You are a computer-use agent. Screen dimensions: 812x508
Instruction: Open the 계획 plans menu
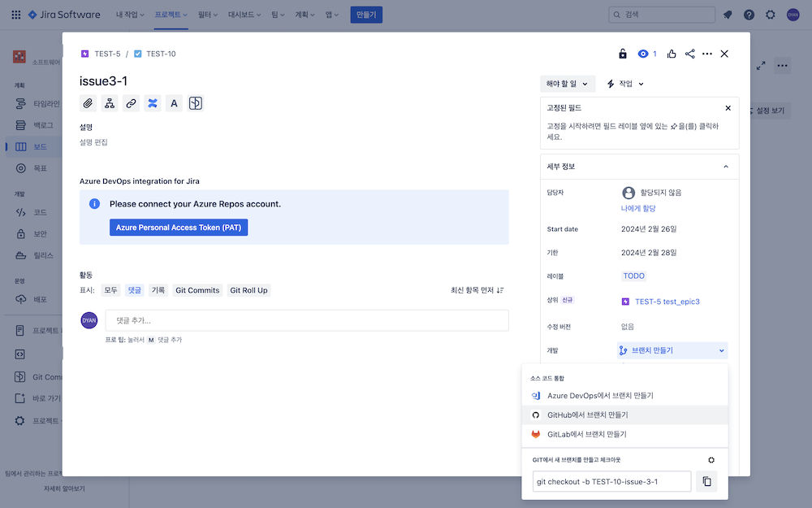[x=304, y=15]
